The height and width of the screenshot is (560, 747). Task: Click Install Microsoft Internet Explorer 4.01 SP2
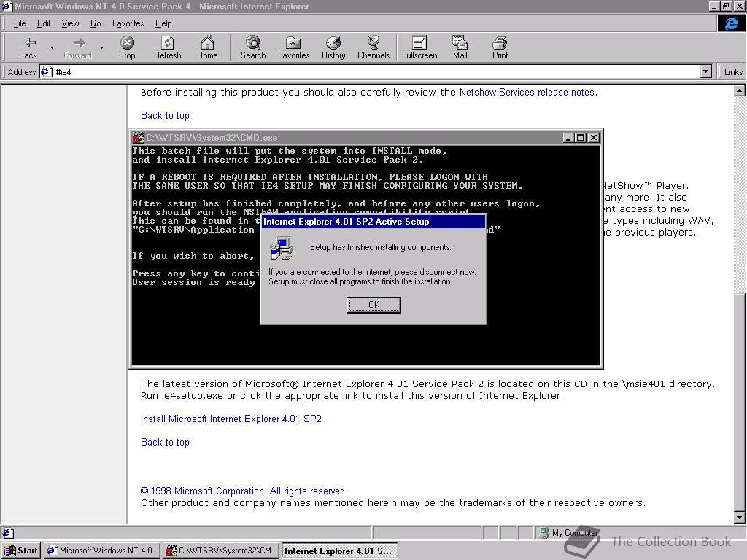pyautogui.click(x=231, y=419)
